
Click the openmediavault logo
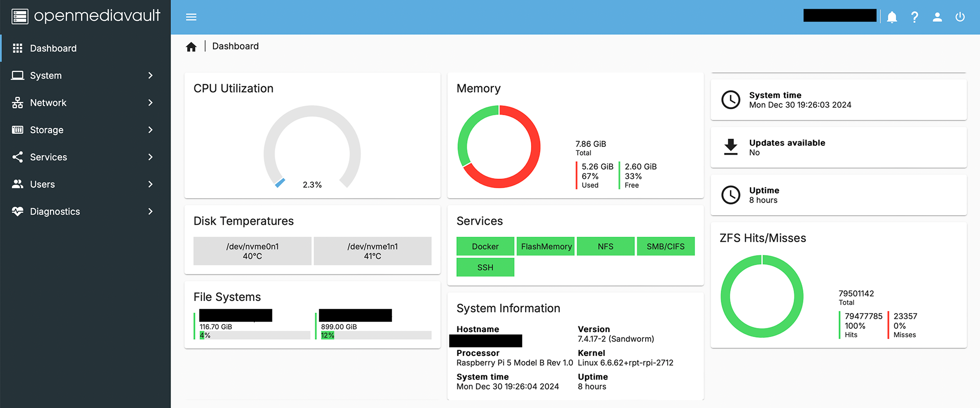(x=86, y=16)
